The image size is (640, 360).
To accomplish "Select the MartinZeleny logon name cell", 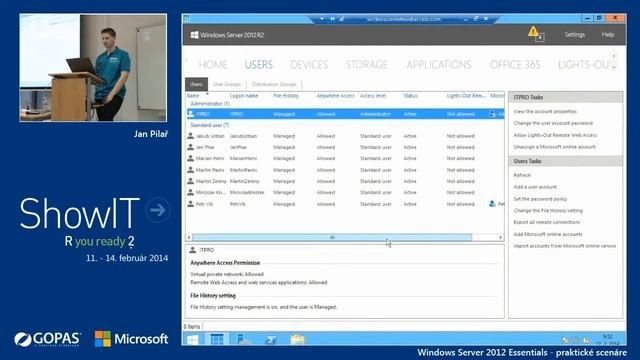I will (244, 181).
